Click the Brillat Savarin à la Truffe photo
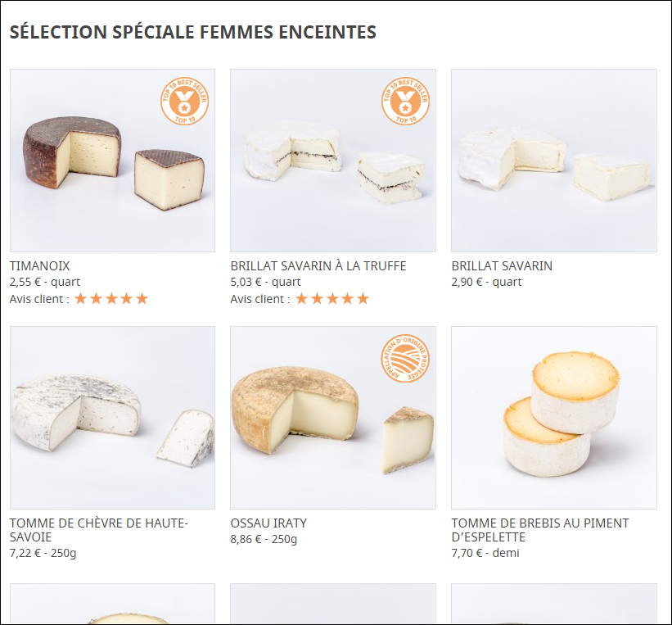This screenshot has width=672, height=625. click(x=332, y=161)
